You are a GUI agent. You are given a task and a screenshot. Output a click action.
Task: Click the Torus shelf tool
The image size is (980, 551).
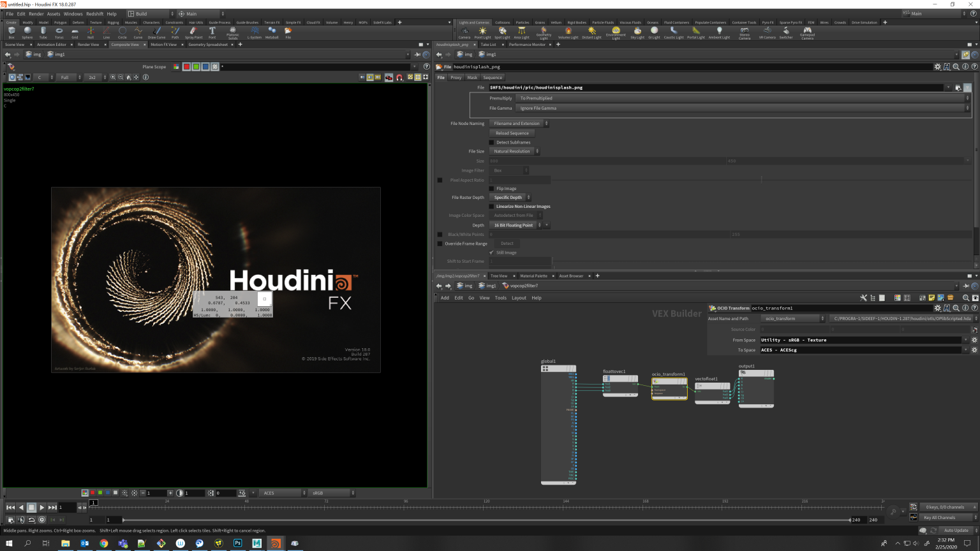pos(59,32)
